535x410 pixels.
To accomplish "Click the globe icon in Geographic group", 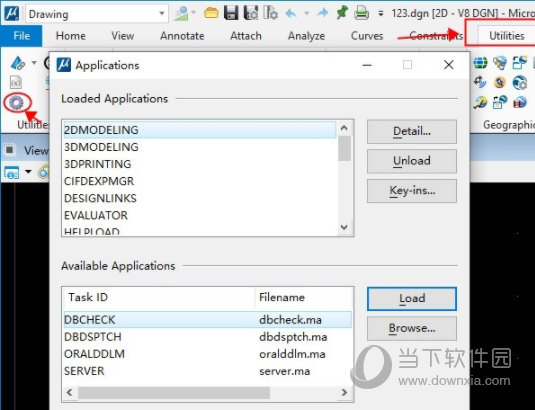I will (480, 62).
